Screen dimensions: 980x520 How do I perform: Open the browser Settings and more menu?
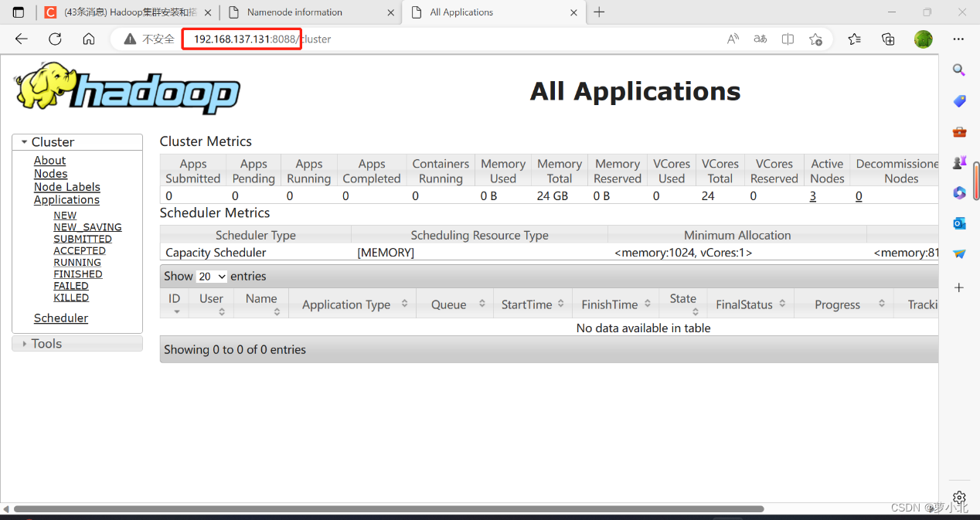point(958,39)
